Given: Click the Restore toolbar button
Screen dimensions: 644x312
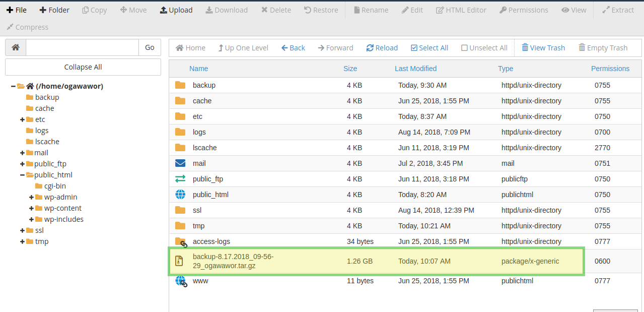Looking at the screenshot, I should point(321,10).
